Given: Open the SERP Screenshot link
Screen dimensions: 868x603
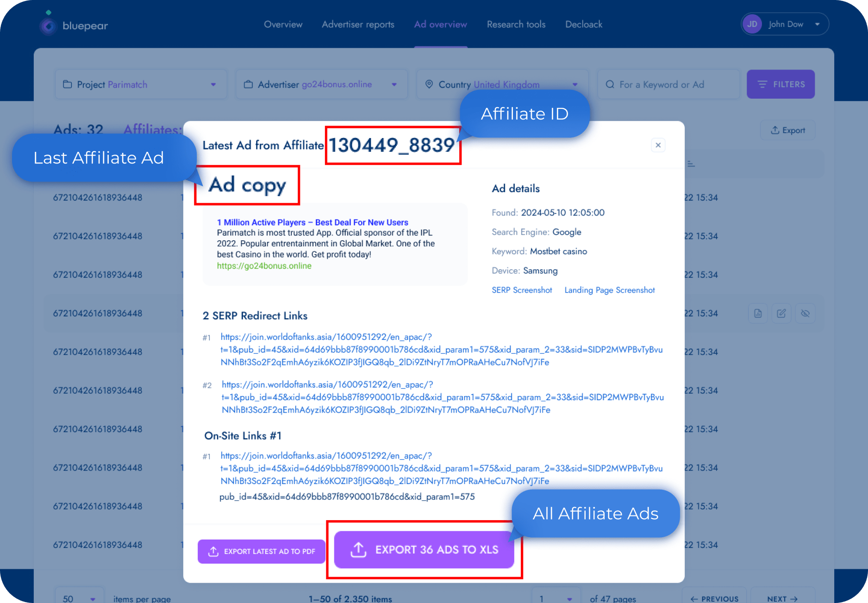Looking at the screenshot, I should (x=522, y=290).
